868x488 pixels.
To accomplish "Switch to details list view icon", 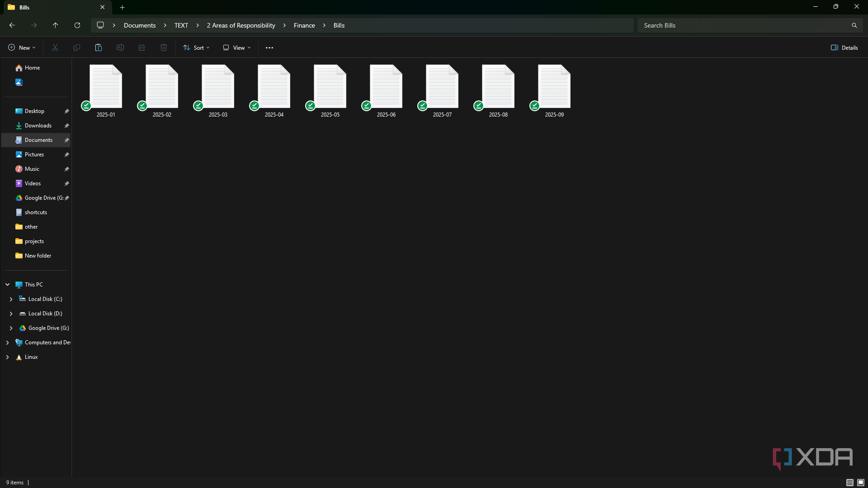I will coord(850,483).
